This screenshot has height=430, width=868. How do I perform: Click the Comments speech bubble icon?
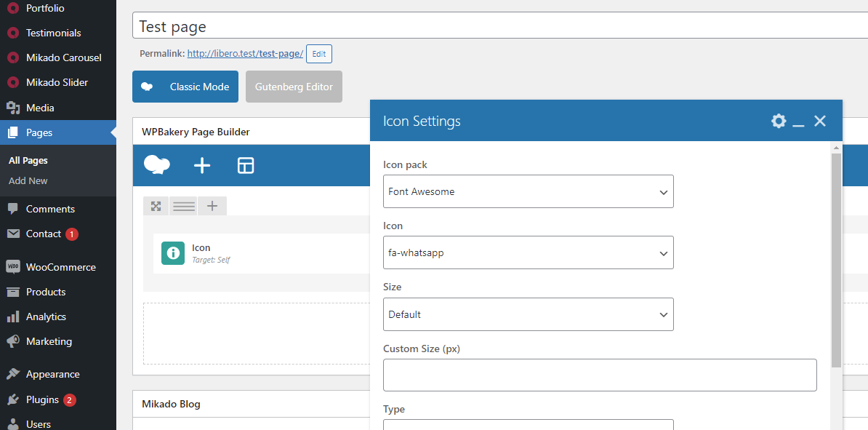pos(13,209)
